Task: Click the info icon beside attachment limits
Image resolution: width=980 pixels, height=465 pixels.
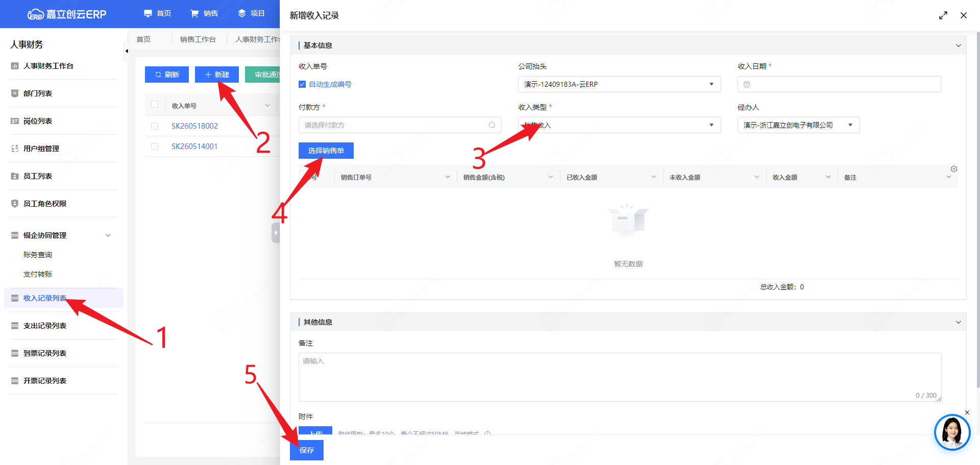Action: click(x=487, y=433)
